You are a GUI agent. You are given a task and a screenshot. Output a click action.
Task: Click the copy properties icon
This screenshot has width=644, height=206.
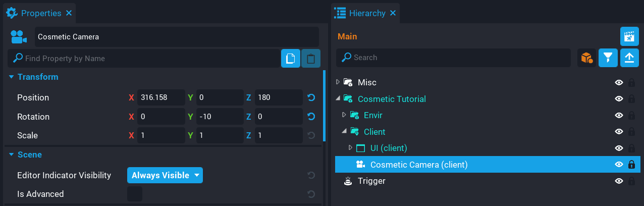pos(290,59)
